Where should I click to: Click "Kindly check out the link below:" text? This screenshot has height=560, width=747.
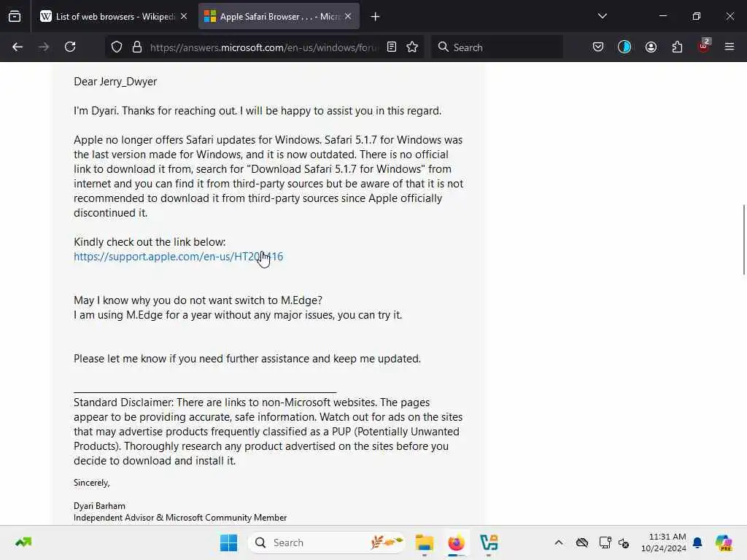click(x=150, y=242)
